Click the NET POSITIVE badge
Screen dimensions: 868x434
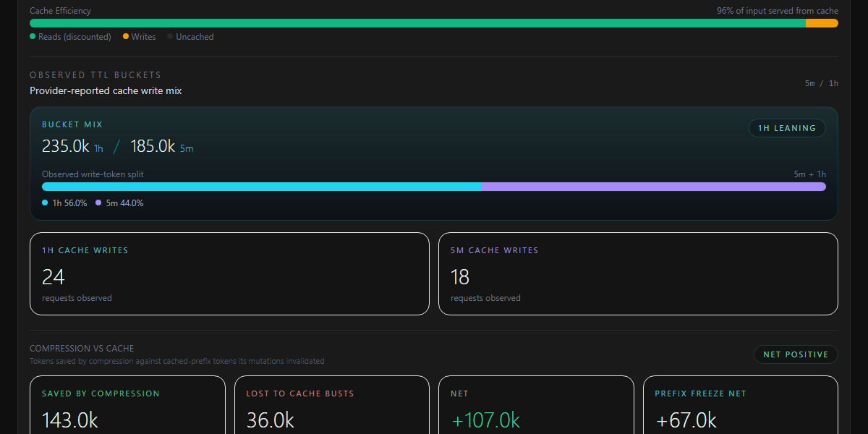[796, 354]
